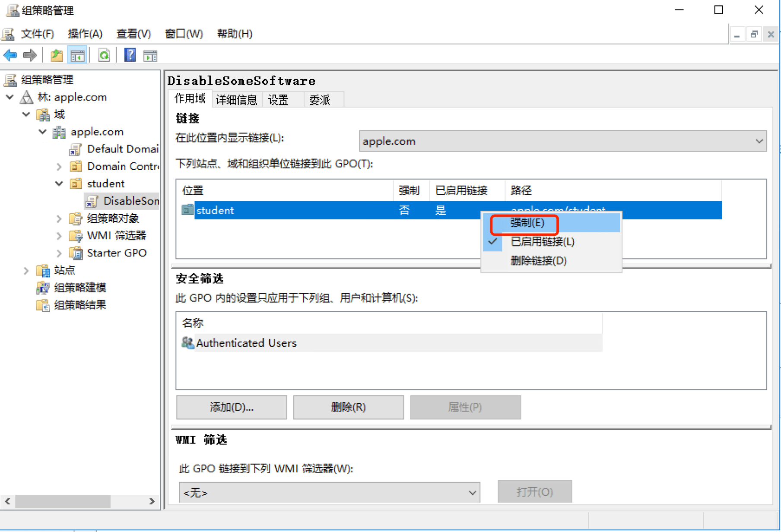Click the 添加(D)... button
The width and height of the screenshot is (781, 532).
[x=232, y=407]
